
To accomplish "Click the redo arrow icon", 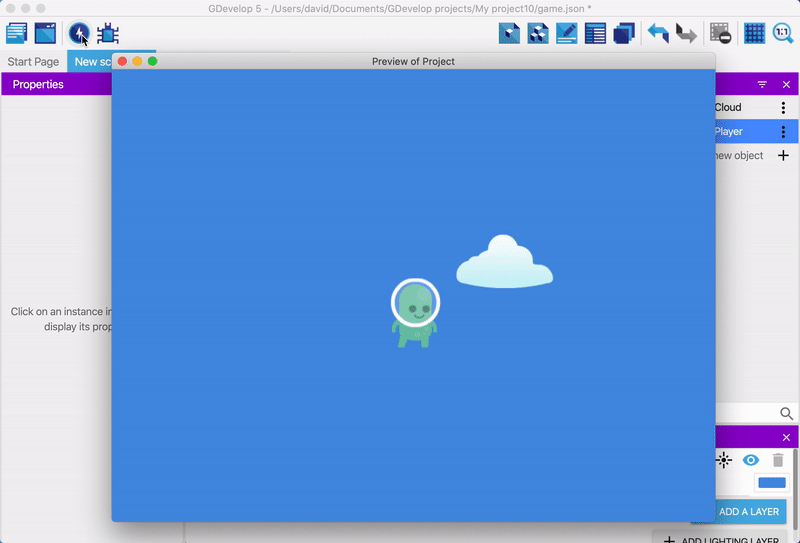I will (x=686, y=33).
